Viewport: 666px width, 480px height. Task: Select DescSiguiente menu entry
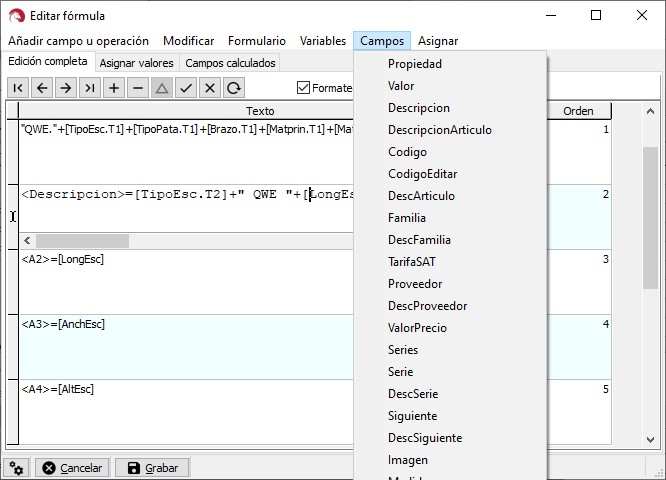point(450,438)
